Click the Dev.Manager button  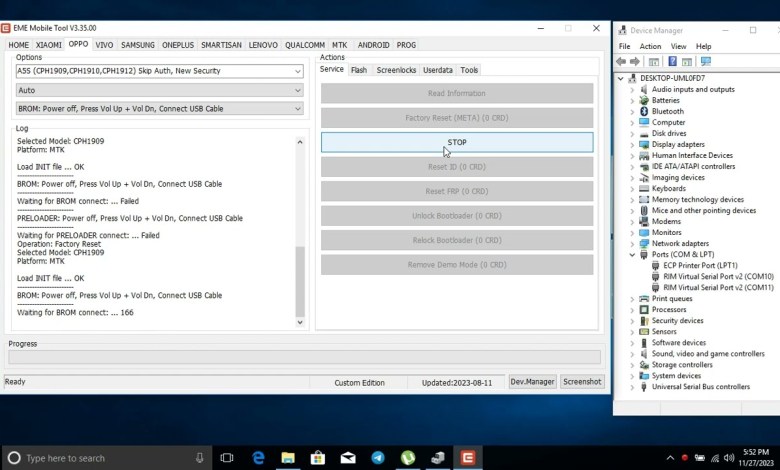tap(532, 382)
